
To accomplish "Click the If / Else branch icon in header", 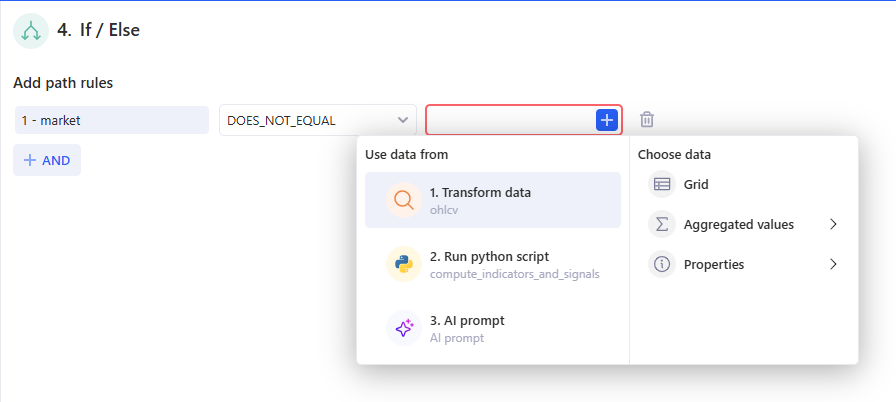I will (x=31, y=31).
